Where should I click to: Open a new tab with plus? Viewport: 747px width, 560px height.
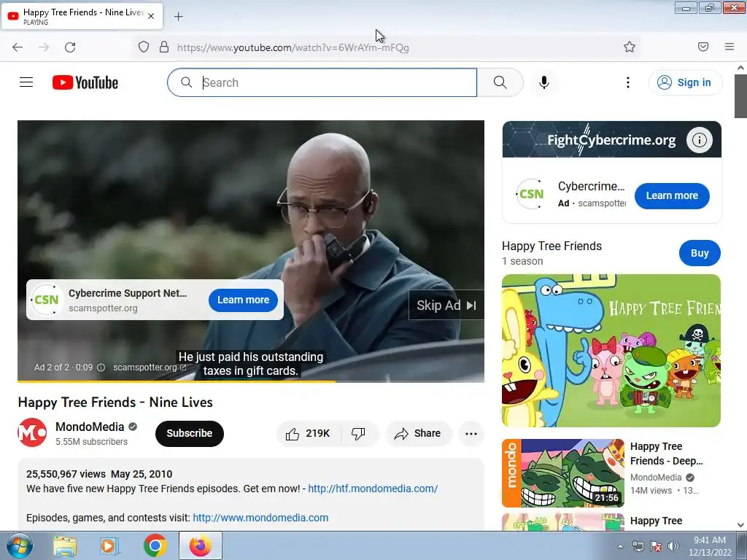point(178,17)
